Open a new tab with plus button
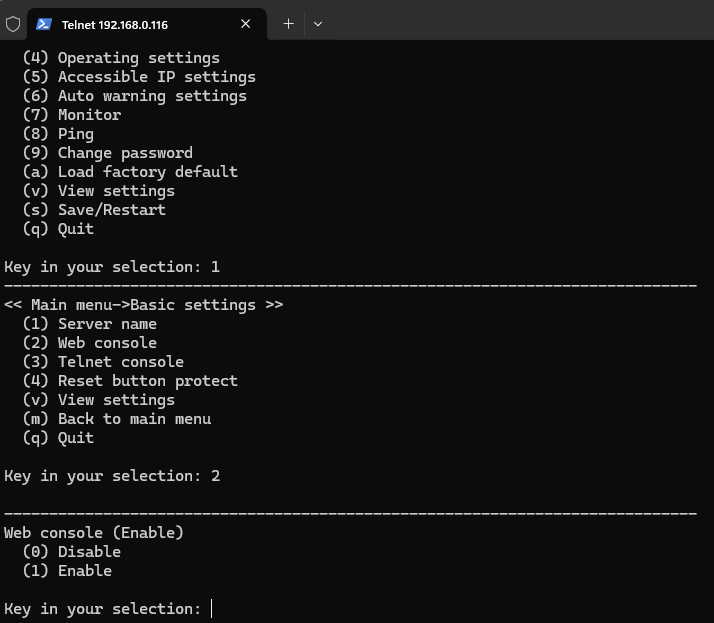Screen dimensions: 714x623 click(x=288, y=23)
